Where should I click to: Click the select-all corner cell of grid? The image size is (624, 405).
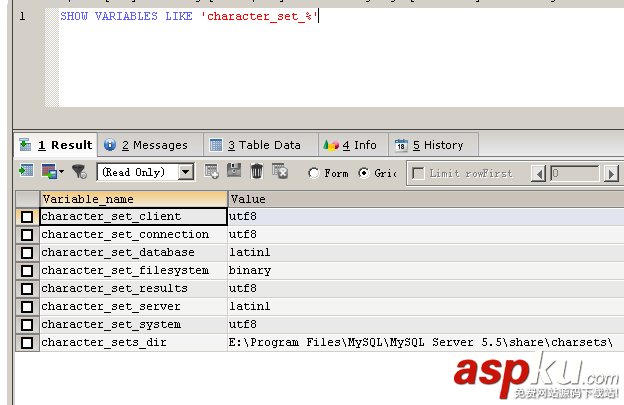pyautogui.click(x=27, y=199)
